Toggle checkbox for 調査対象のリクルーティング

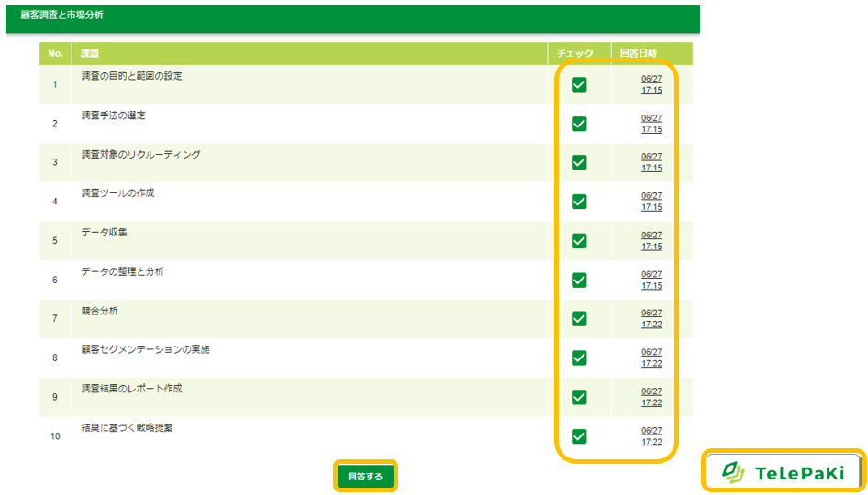click(x=579, y=162)
